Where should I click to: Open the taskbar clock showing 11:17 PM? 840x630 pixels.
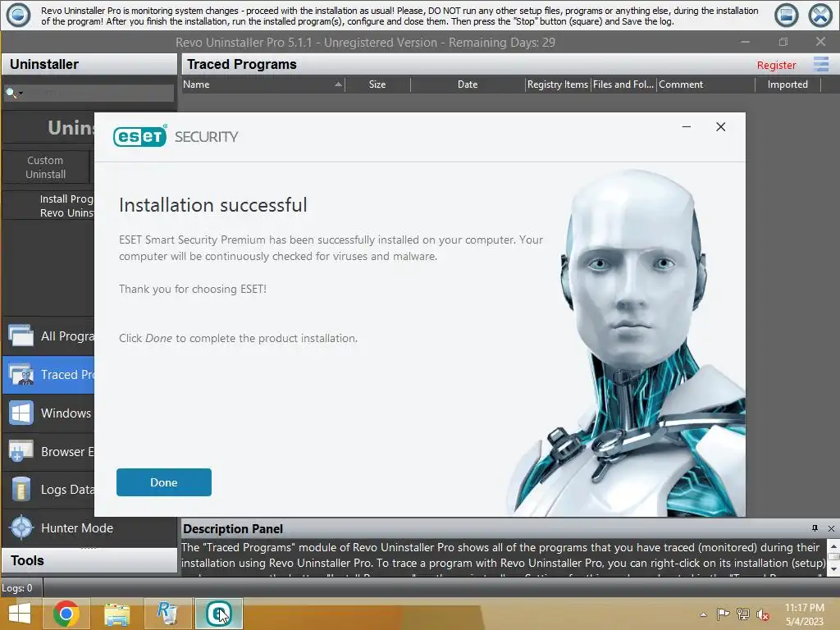click(x=804, y=614)
